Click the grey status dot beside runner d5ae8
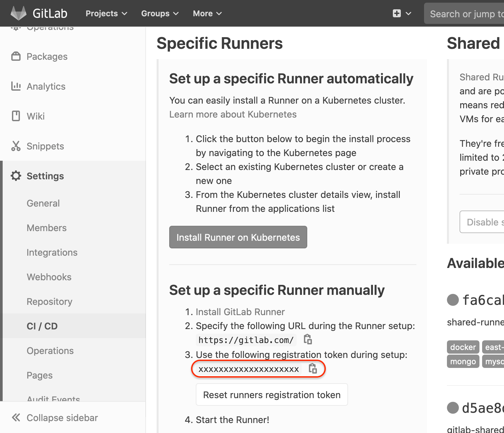The image size is (504, 433). [453, 407]
